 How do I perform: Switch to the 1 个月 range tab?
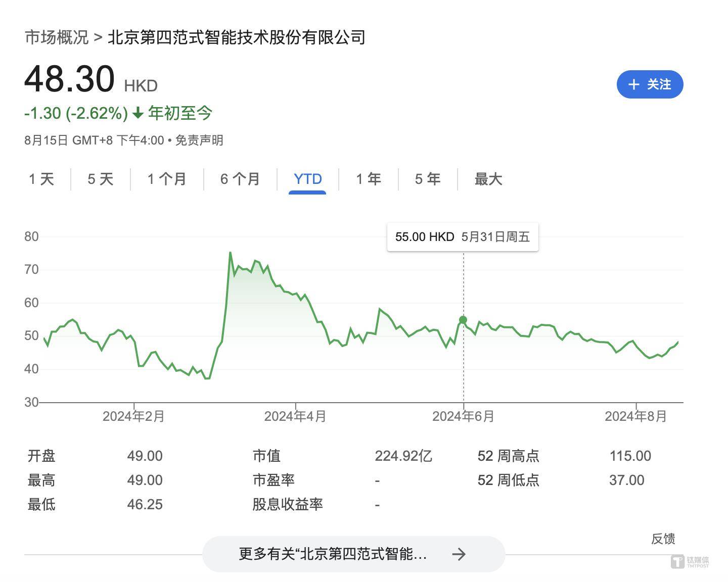click(x=167, y=179)
